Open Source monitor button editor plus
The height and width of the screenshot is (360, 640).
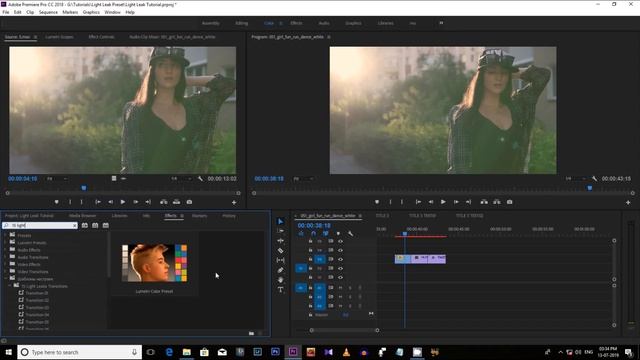click(234, 202)
